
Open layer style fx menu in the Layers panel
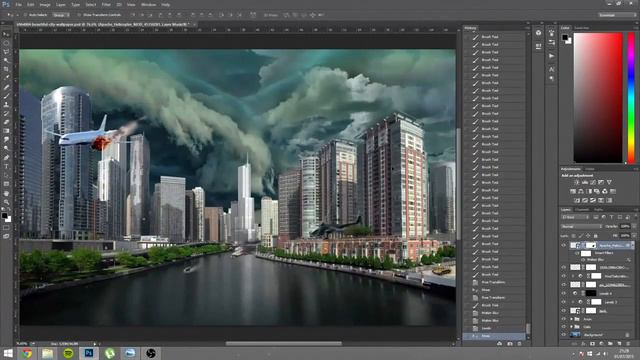coord(583,344)
